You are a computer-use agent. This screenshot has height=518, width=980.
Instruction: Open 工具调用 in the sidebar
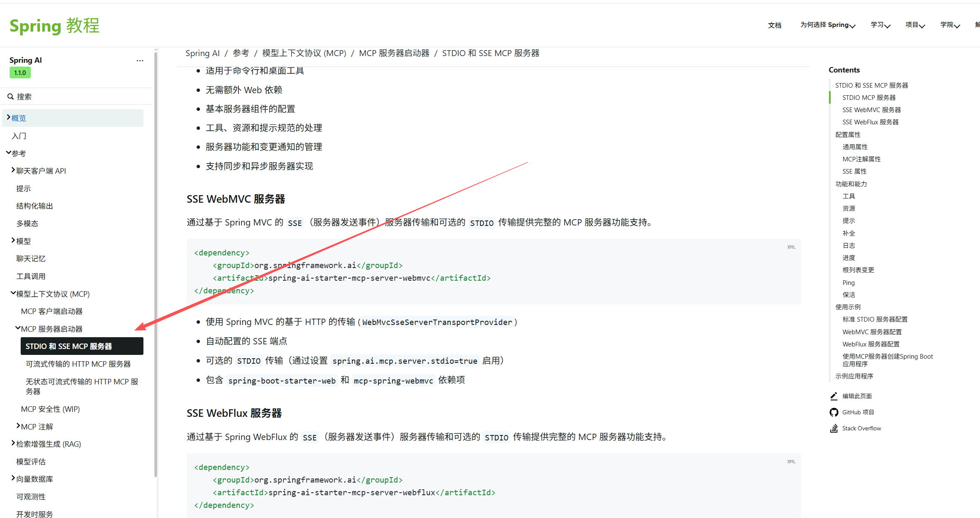(x=31, y=276)
